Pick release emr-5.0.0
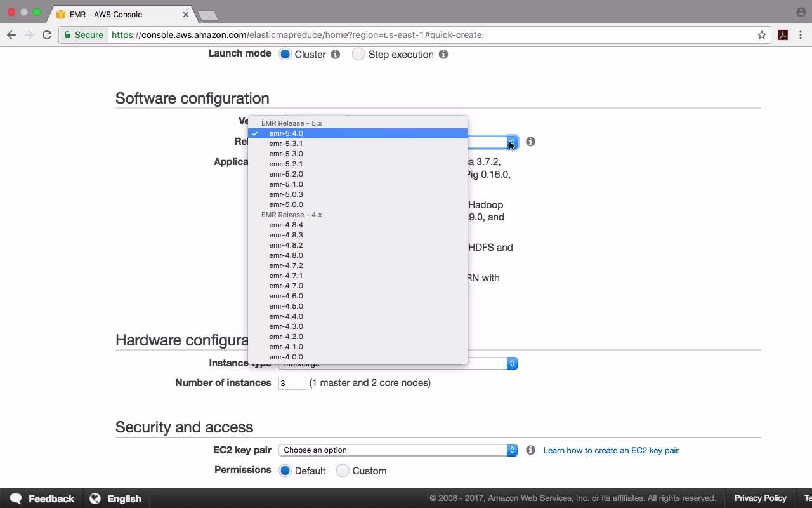 (358, 204)
